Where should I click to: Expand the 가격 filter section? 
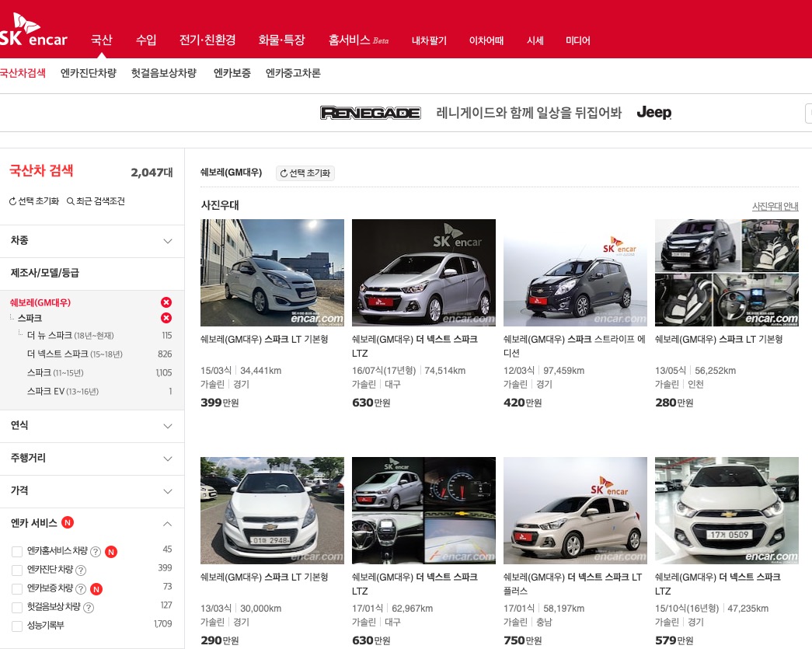pyautogui.click(x=92, y=491)
